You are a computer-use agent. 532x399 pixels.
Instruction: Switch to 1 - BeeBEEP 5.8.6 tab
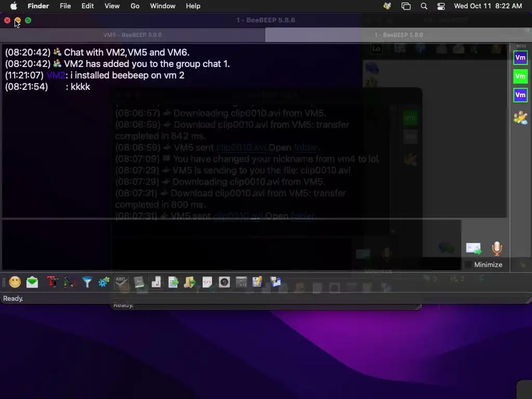coord(398,35)
